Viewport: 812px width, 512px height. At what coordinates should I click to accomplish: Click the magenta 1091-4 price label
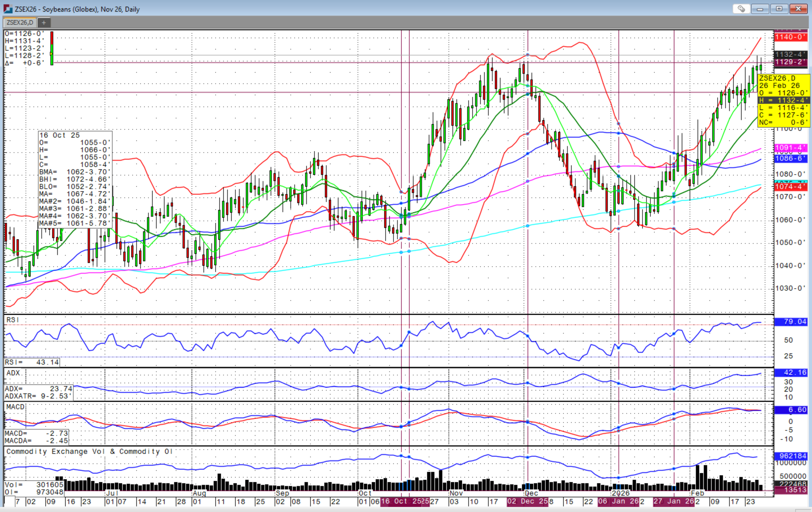[790, 148]
